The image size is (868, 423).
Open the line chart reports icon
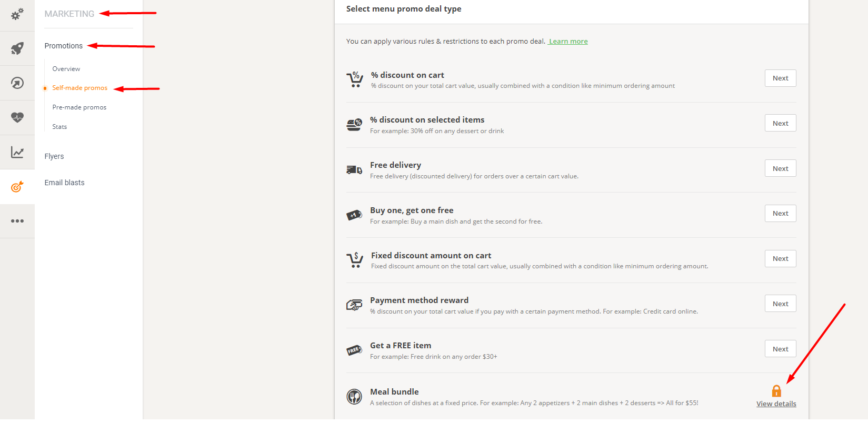coord(17,152)
